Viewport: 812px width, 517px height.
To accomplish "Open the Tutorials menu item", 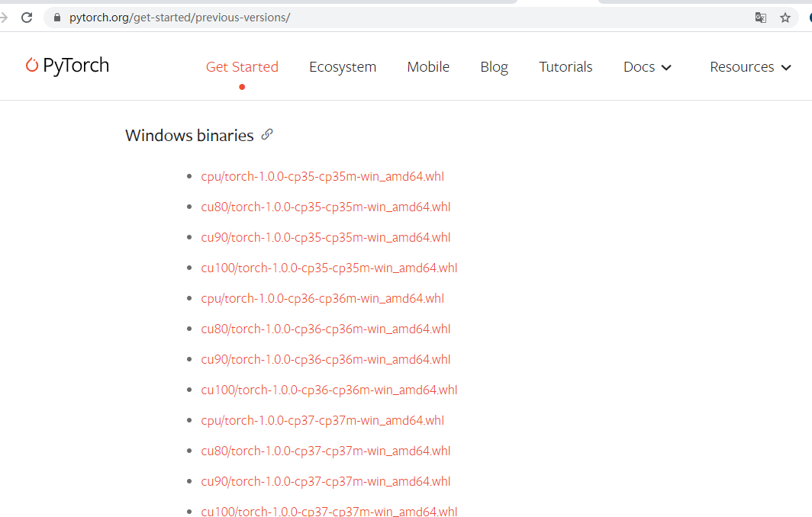I will (565, 67).
